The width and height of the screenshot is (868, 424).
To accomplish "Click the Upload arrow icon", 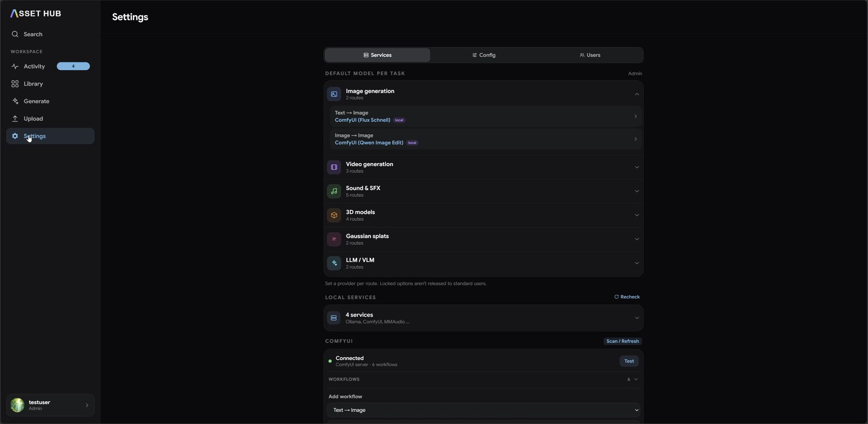I will coord(15,119).
